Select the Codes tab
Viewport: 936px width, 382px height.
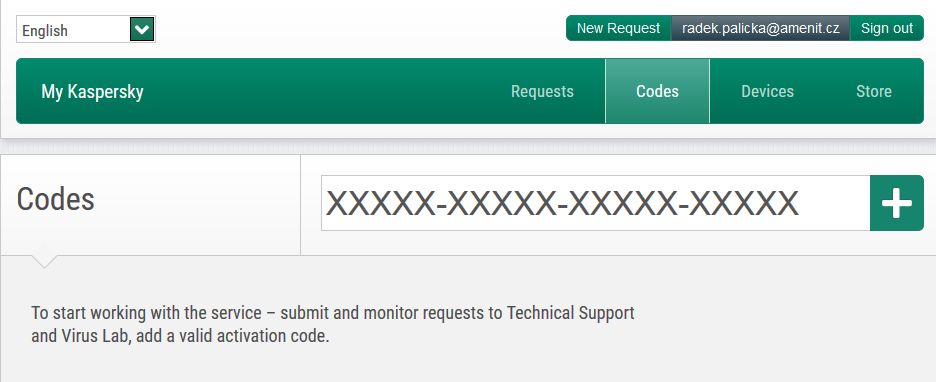point(657,91)
